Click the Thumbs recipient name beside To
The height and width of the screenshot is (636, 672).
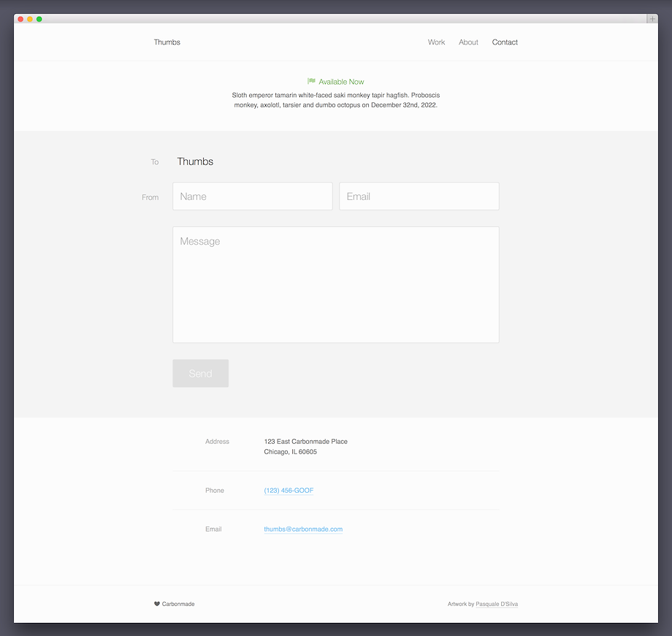(195, 161)
